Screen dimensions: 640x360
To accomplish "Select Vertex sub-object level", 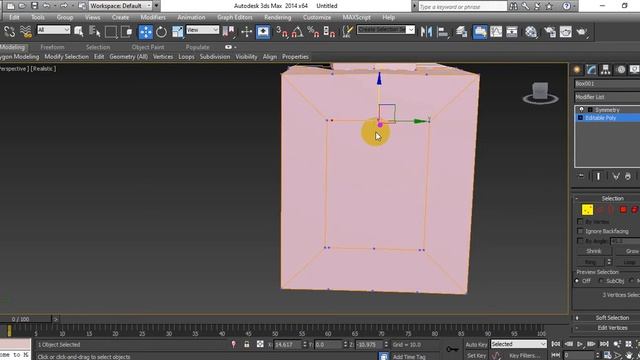I will click(x=587, y=210).
